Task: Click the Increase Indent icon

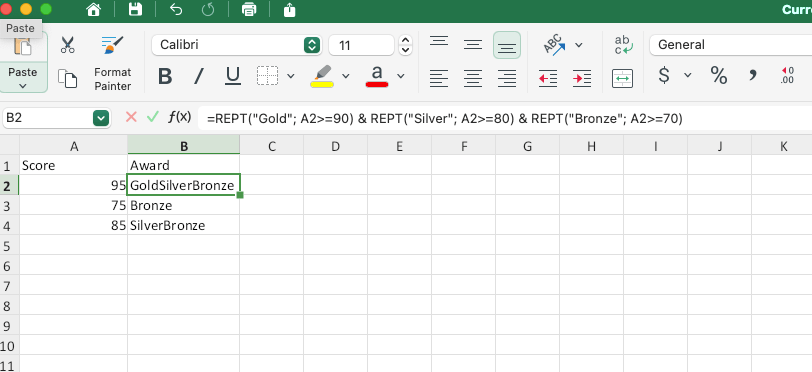Action: (582, 78)
